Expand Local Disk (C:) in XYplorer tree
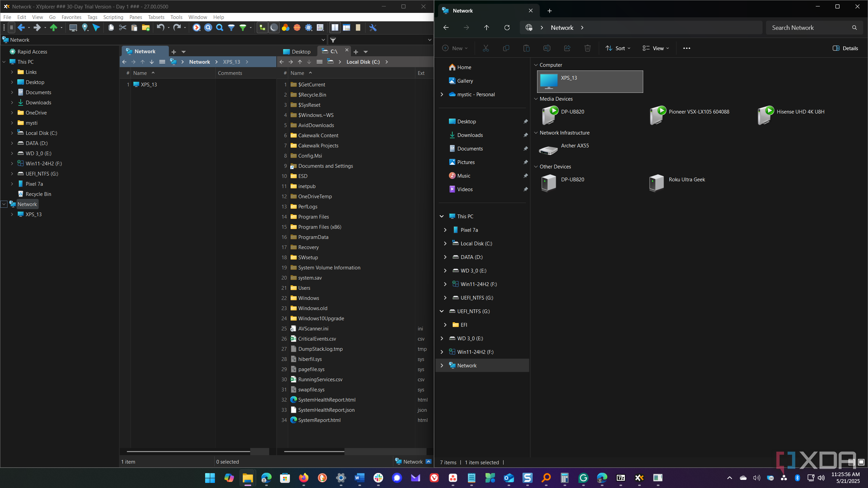Screen dimensions: 868x488 (12, 133)
